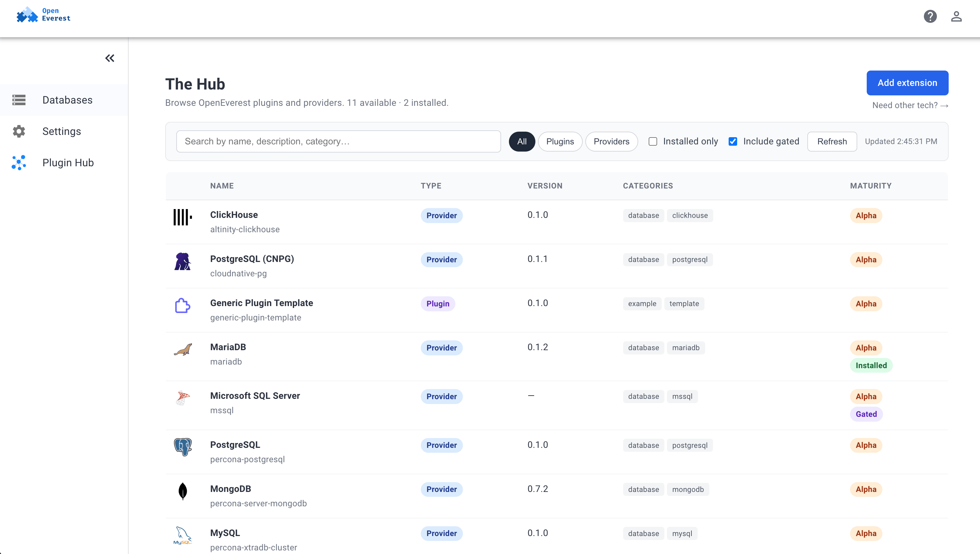Click the Plugin type badge
This screenshot has width=980, height=554.
click(437, 304)
